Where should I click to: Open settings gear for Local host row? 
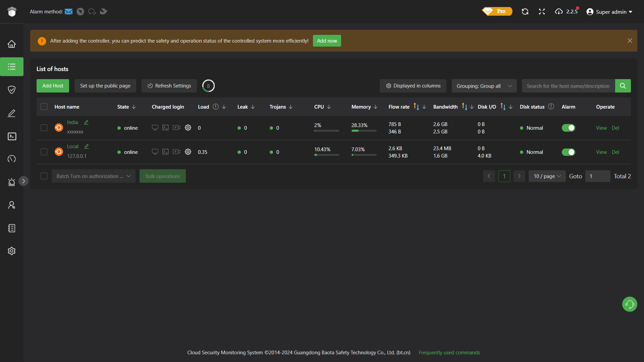(188, 152)
